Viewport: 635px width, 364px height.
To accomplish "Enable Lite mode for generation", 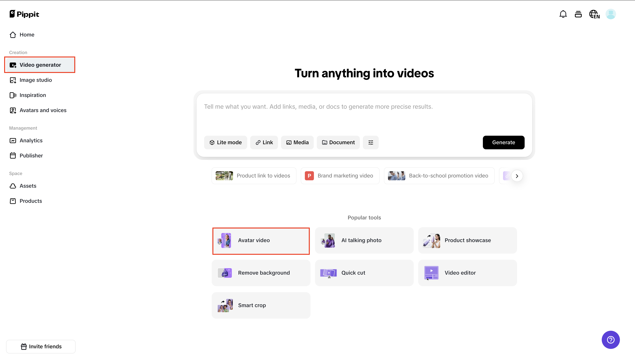I will point(225,142).
